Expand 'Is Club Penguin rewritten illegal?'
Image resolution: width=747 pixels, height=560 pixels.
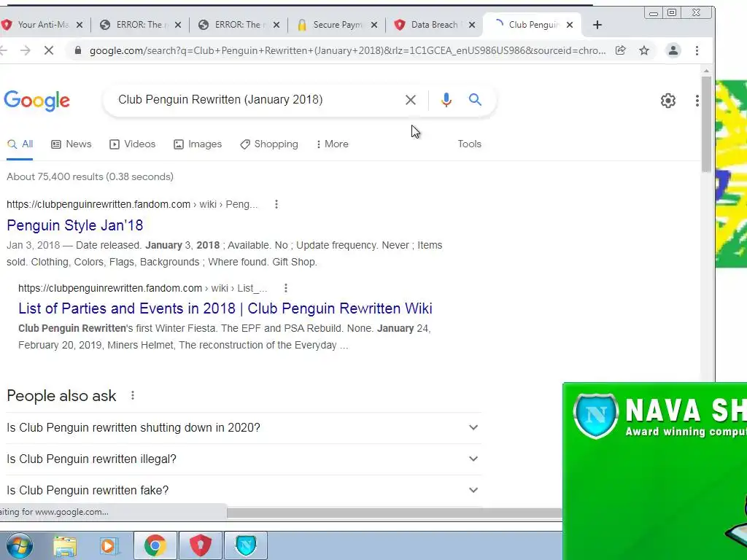[244, 459]
